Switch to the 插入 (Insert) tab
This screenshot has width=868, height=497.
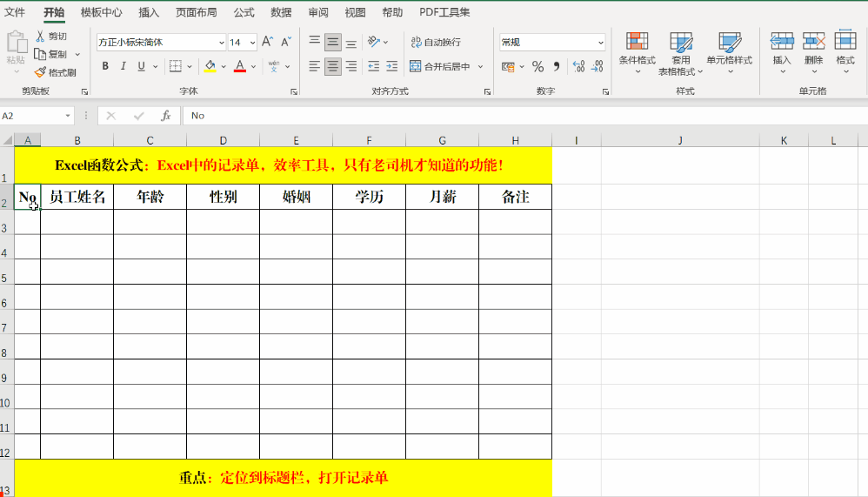[x=149, y=11]
